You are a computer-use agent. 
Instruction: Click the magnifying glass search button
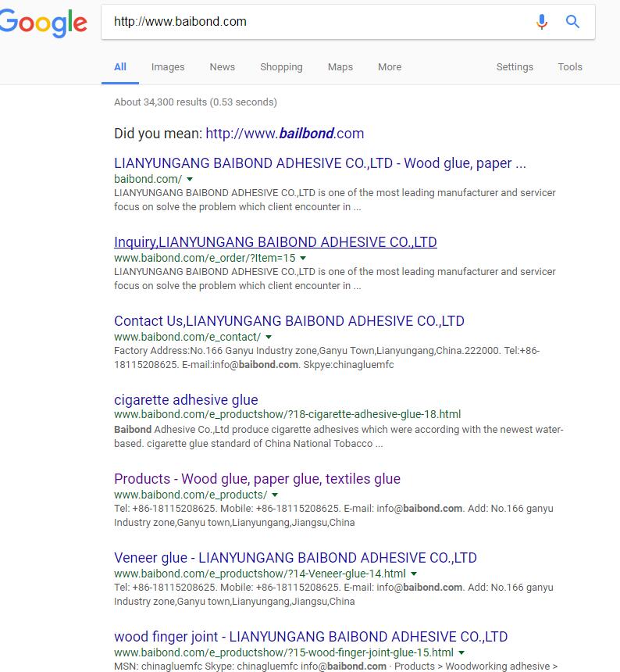tap(572, 21)
